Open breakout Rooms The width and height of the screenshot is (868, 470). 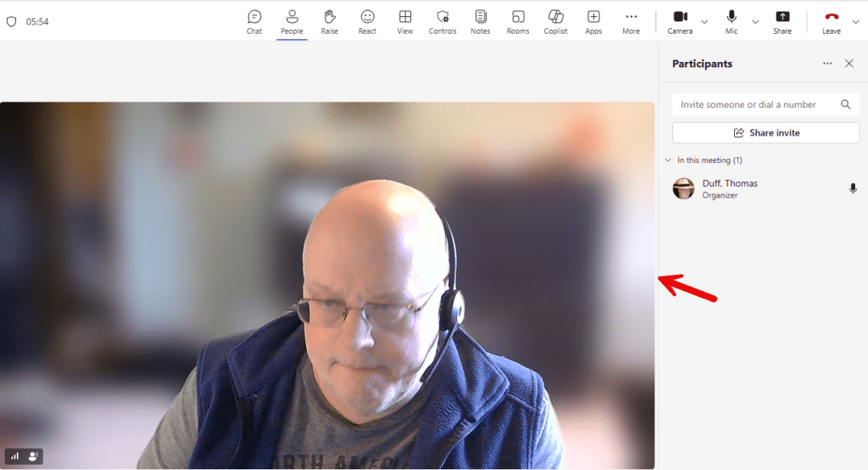(518, 21)
